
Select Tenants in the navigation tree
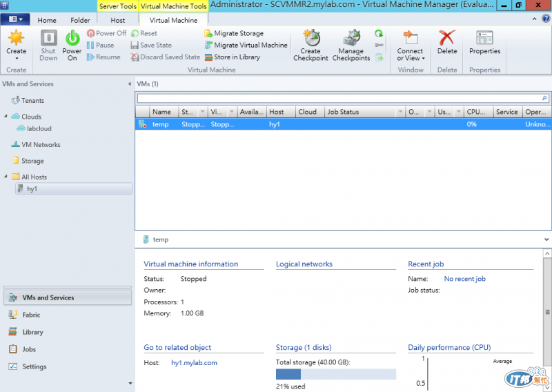32,100
